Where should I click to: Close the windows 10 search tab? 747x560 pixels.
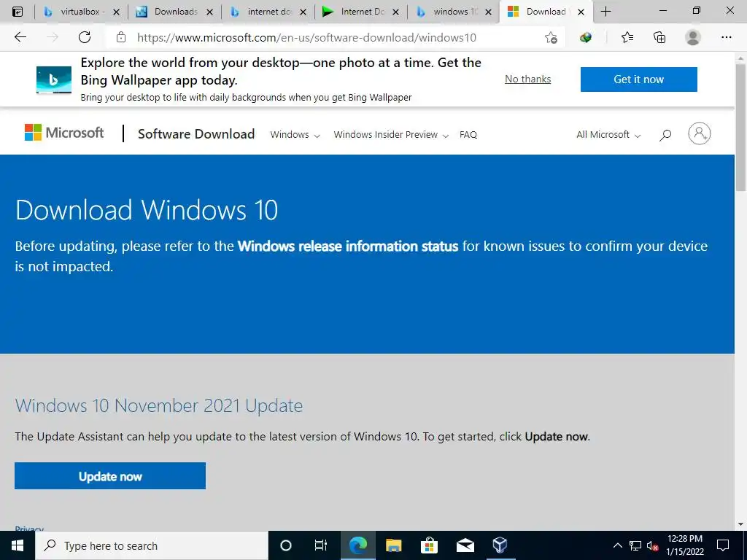point(488,12)
